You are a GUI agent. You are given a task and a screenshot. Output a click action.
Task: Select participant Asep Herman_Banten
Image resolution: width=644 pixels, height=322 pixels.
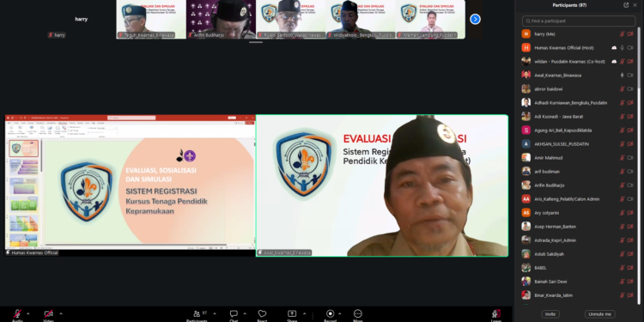tap(578, 227)
